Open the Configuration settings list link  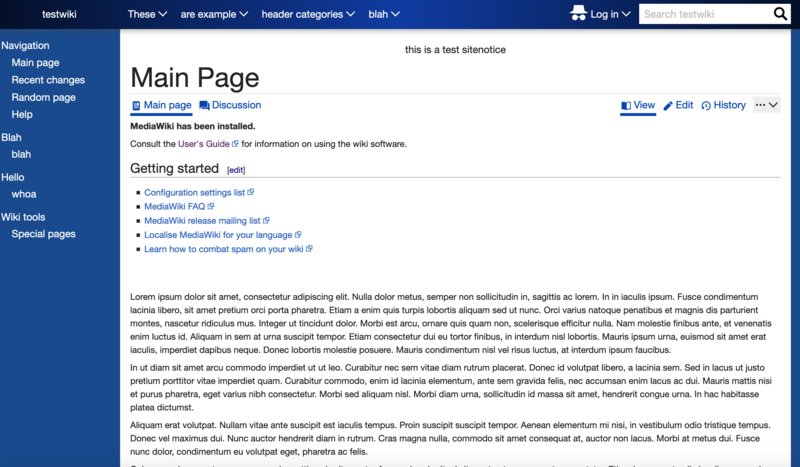tap(194, 192)
